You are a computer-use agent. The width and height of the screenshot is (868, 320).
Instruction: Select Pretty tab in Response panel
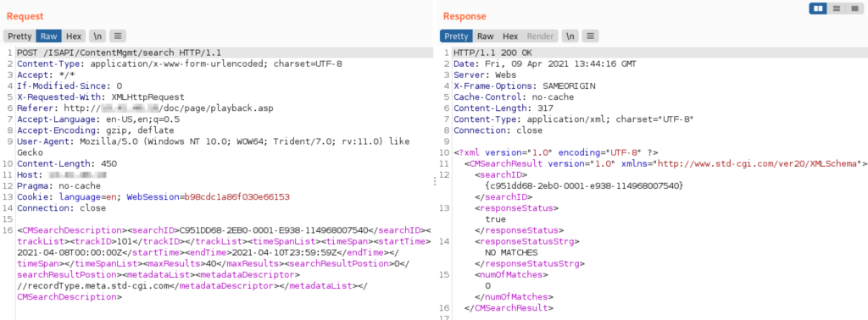tap(456, 36)
